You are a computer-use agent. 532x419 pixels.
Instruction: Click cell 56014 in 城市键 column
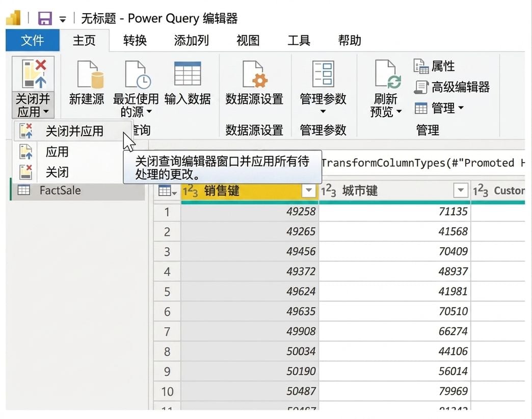pos(394,372)
